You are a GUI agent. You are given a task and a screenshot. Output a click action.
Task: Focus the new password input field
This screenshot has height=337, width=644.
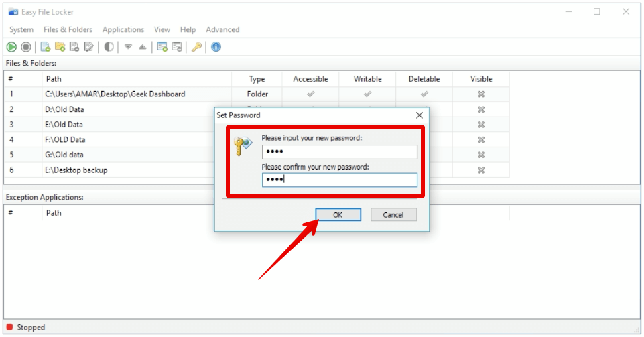[x=340, y=152]
